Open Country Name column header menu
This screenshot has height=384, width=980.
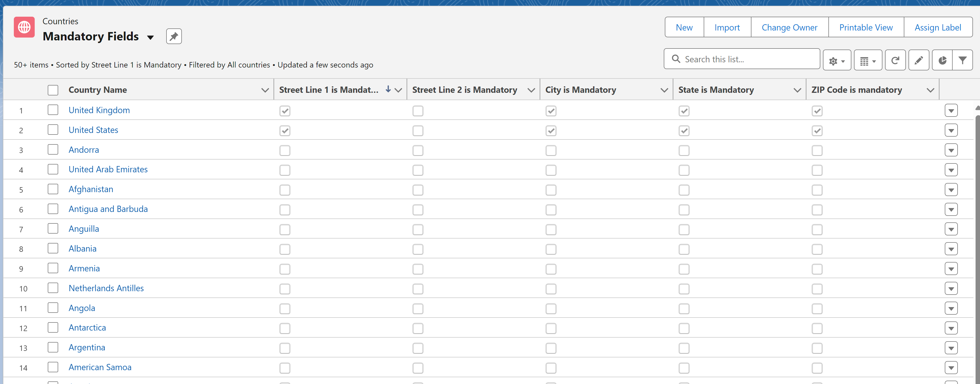pos(265,90)
